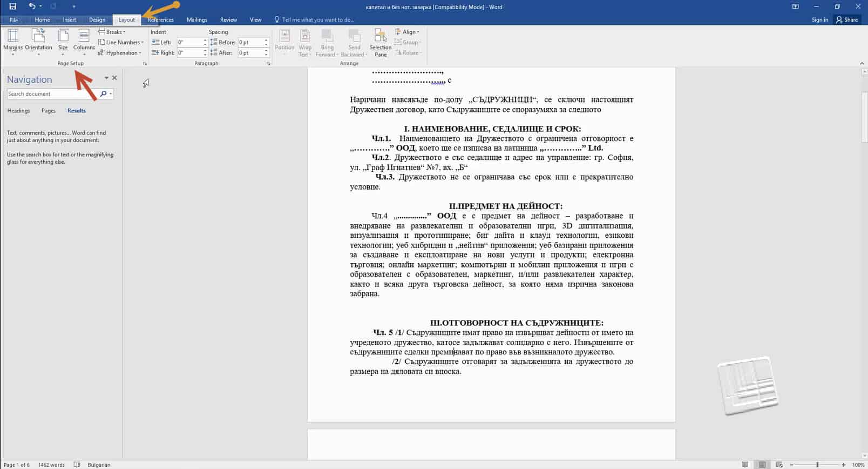
Task: Switch to Pages in Navigation pane
Action: pos(49,111)
